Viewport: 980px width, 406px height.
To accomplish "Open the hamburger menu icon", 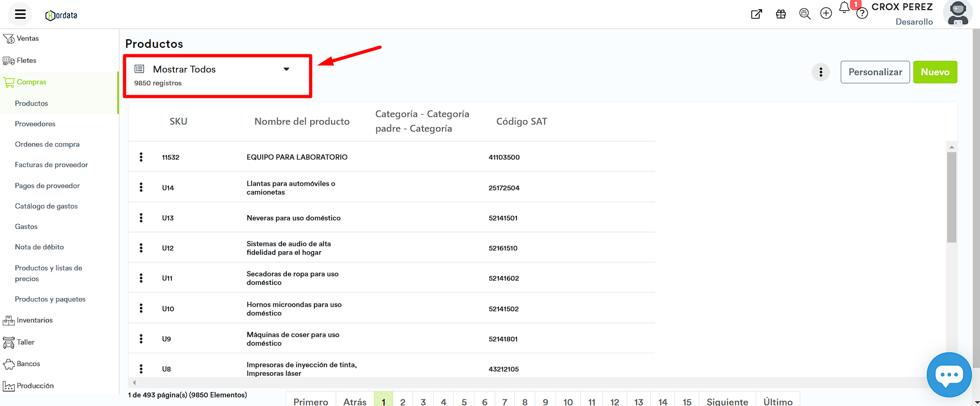I will pyautogui.click(x=20, y=15).
